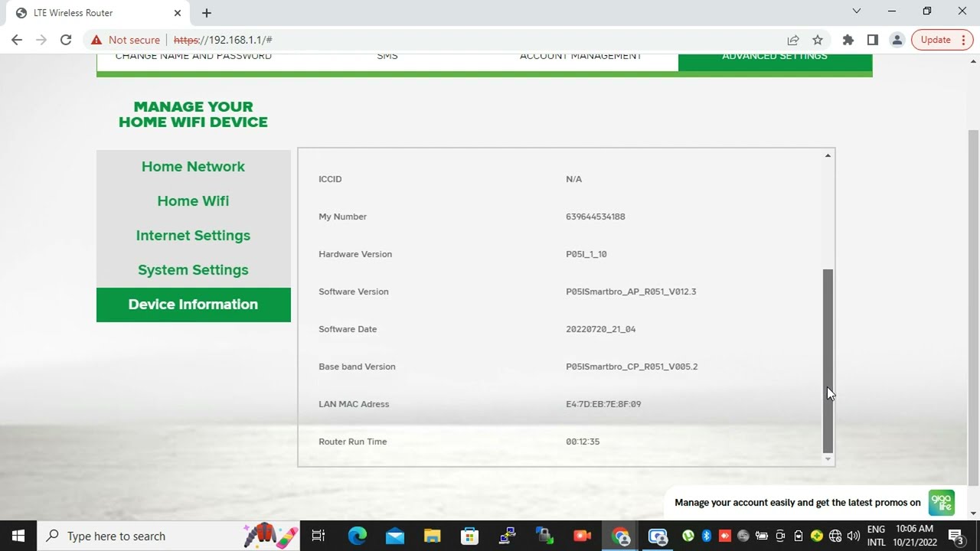Go back to the previous page
The height and width of the screenshot is (551, 980).
pyautogui.click(x=17, y=40)
